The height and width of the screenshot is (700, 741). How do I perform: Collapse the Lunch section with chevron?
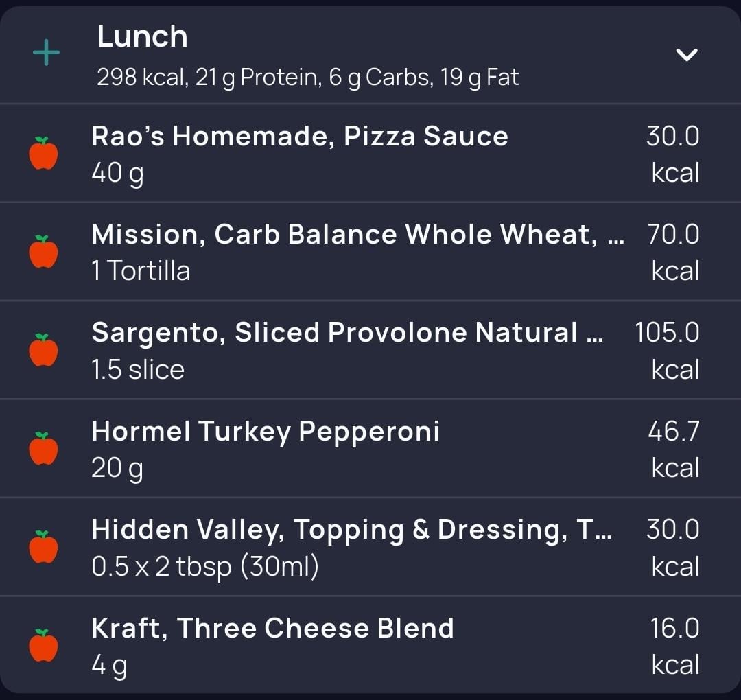[x=687, y=54]
